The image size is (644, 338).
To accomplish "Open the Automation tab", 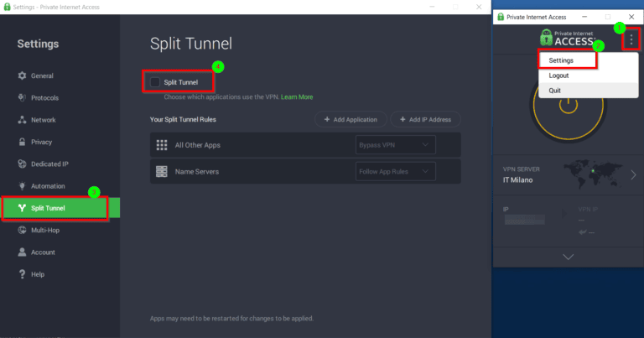I will (x=60, y=186).
